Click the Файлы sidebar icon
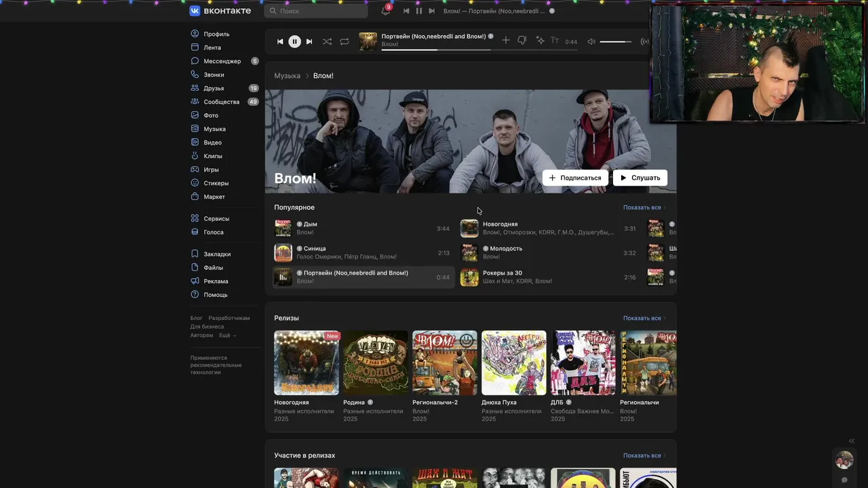 pos(195,268)
